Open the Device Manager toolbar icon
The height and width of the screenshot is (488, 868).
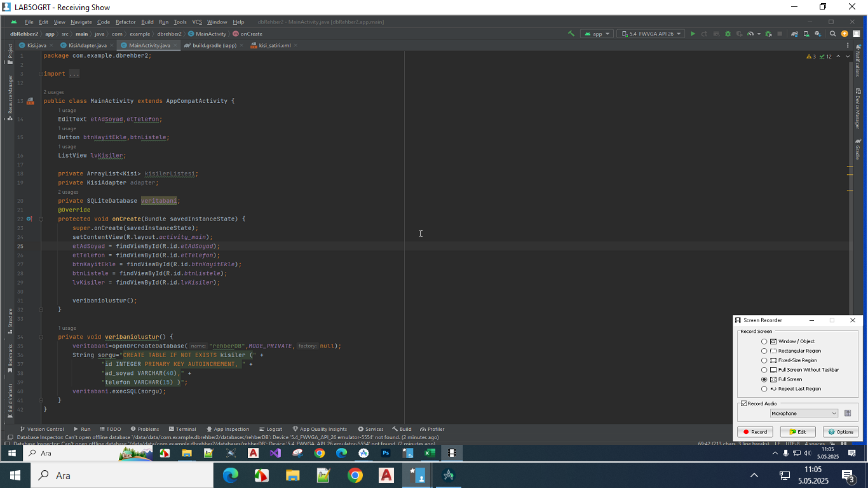[x=807, y=34]
